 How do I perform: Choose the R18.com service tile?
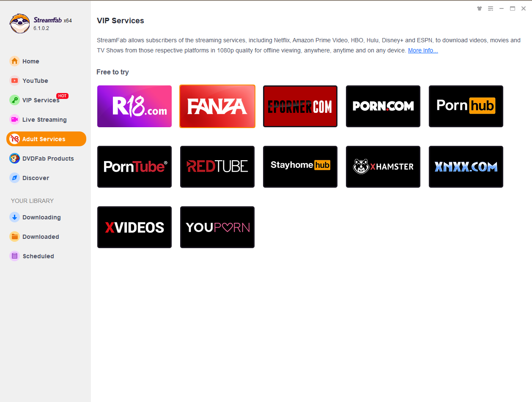pyautogui.click(x=134, y=107)
